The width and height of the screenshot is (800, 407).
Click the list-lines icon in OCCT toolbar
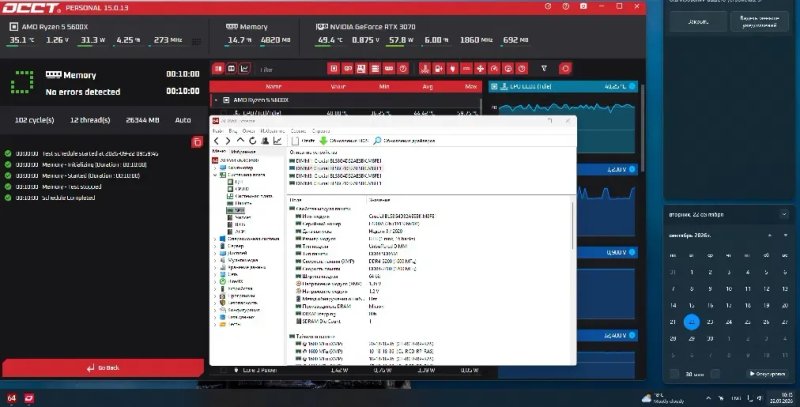[375, 68]
